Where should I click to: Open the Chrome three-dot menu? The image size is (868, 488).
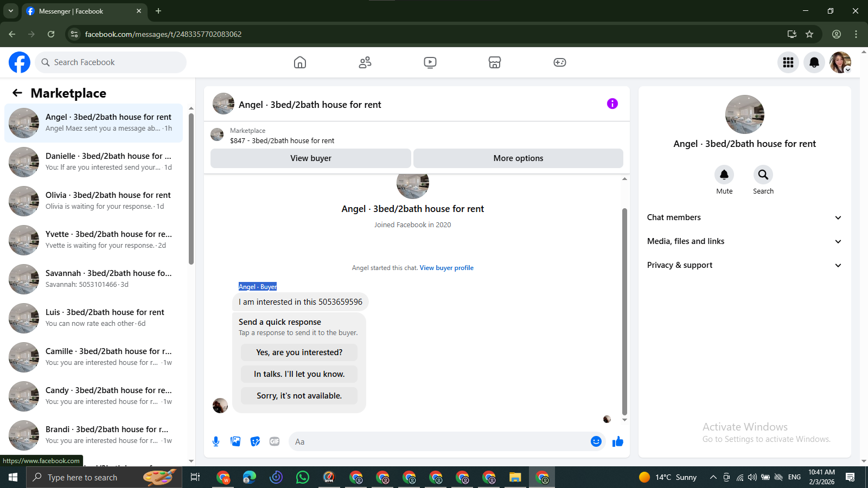pyautogui.click(x=856, y=34)
